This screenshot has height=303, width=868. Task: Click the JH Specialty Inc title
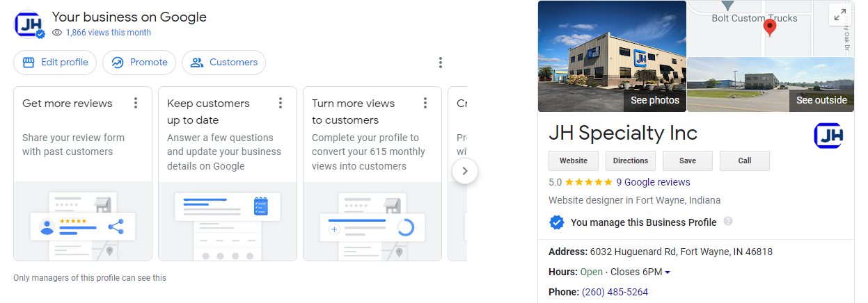coord(623,133)
